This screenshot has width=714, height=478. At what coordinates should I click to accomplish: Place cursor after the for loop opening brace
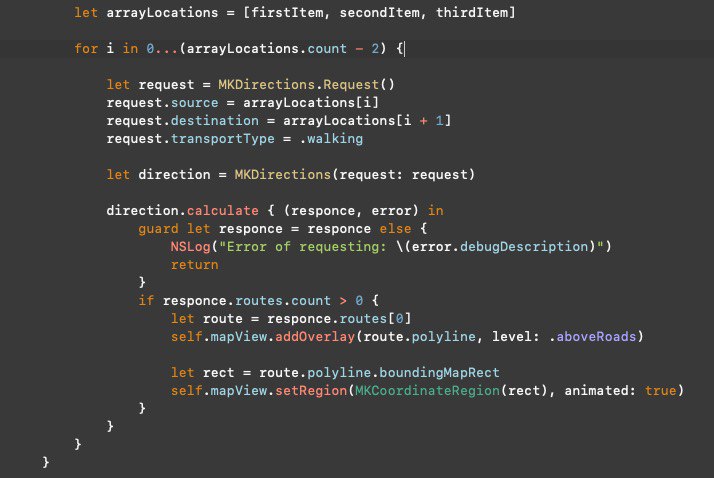point(404,49)
